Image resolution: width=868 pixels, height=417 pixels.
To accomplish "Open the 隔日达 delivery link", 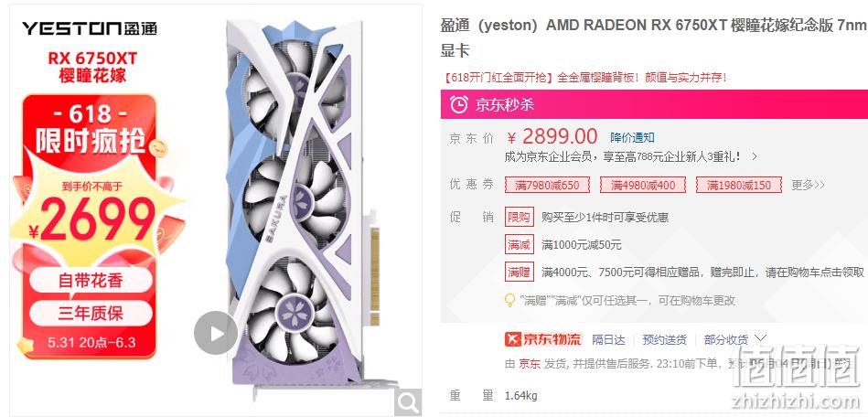I will (x=608, y=339).
